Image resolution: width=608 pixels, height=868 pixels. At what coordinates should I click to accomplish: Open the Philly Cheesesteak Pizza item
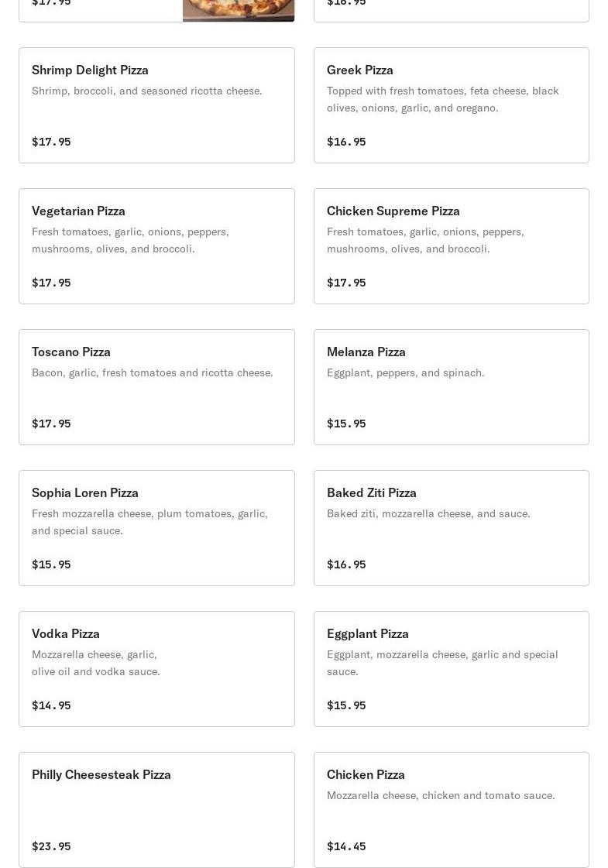coord(156,810)
